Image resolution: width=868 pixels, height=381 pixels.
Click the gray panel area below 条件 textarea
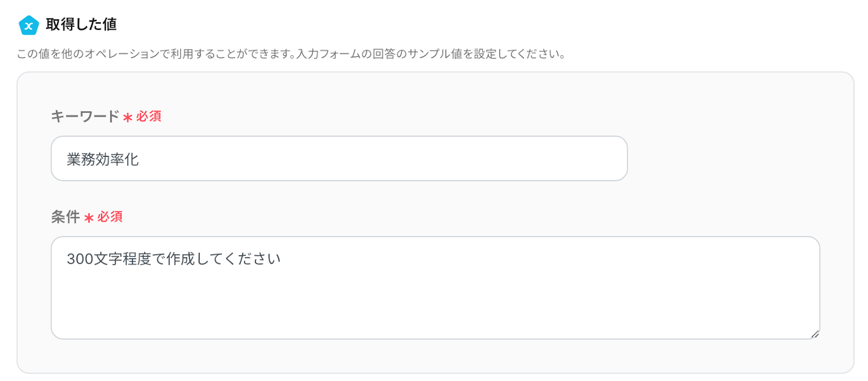(x=434, y=356)
